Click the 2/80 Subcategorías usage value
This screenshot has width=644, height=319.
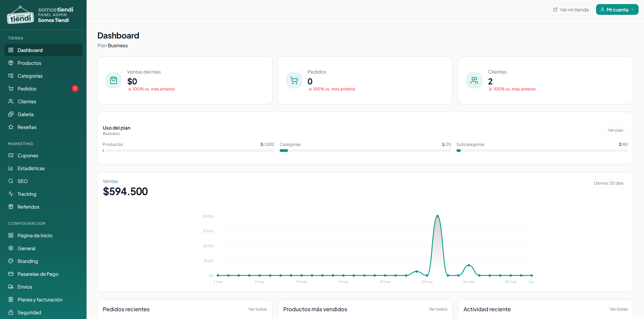pyautogui.click(x=623, y=144)
